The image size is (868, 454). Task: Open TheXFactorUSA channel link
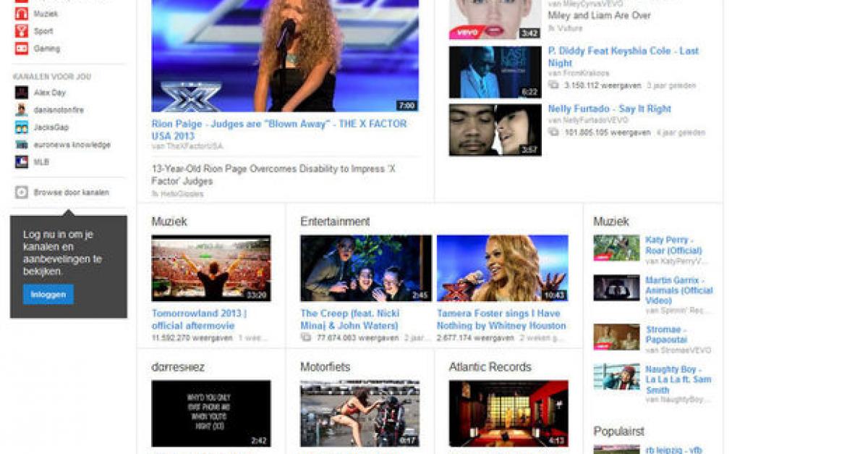click(x=187, y=146)
